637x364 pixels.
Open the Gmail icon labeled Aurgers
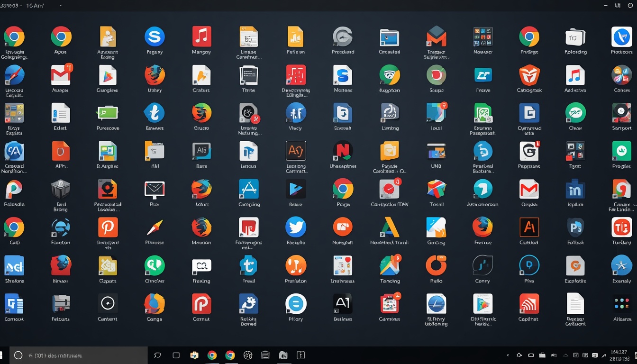pos(61,75)
